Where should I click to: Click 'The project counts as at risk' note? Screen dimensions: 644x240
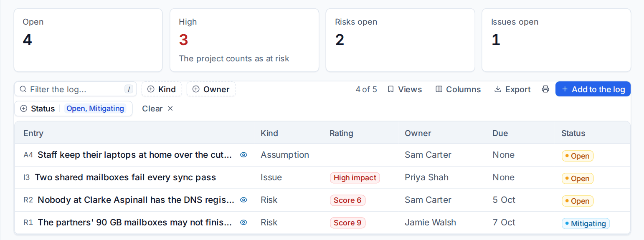tap(234, 59)
